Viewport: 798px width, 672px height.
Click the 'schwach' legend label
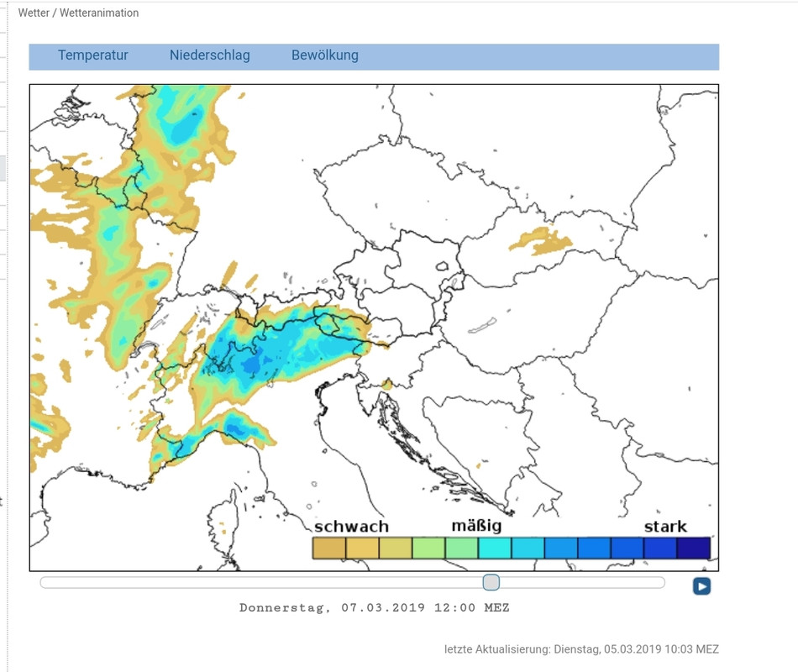[351, 527]
